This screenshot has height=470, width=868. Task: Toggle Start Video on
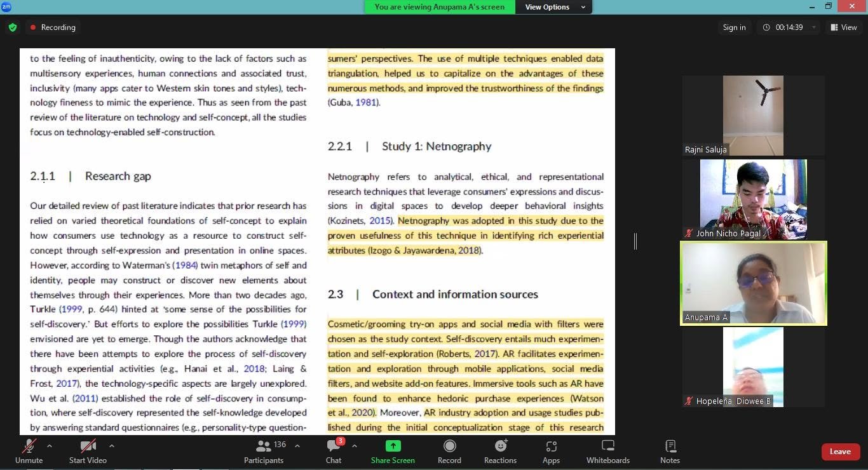coord(88,452)
